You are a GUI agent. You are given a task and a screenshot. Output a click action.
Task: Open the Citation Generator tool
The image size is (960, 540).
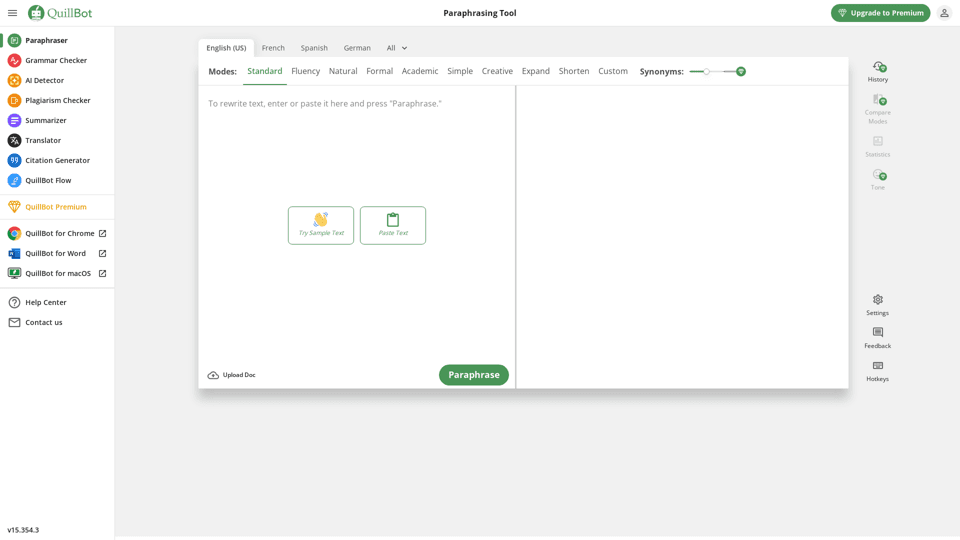click(57, 160)
